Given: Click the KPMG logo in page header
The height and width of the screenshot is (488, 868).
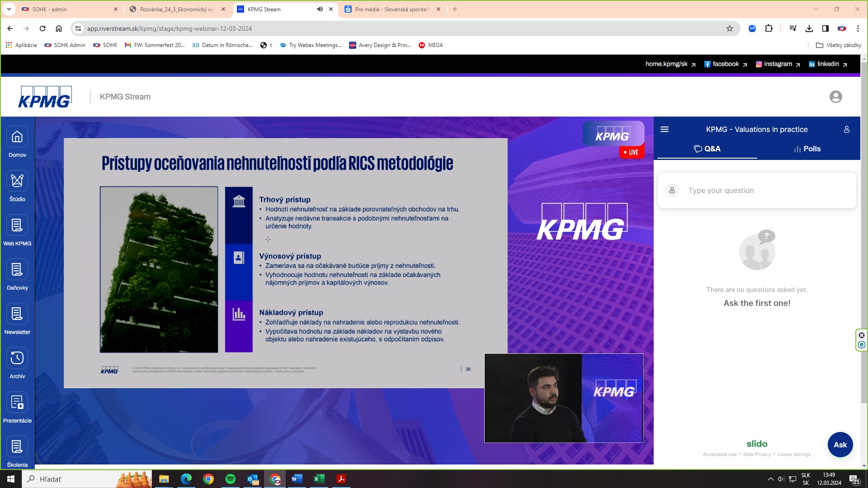Looking at the screenshot, I should (x=45, y=97).
